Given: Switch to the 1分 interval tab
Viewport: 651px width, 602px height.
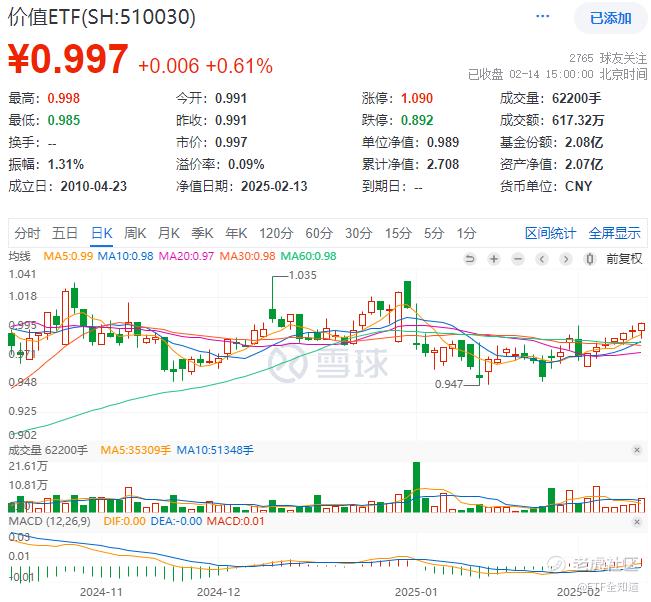Looking at the screenshot, I should (466, 233).
